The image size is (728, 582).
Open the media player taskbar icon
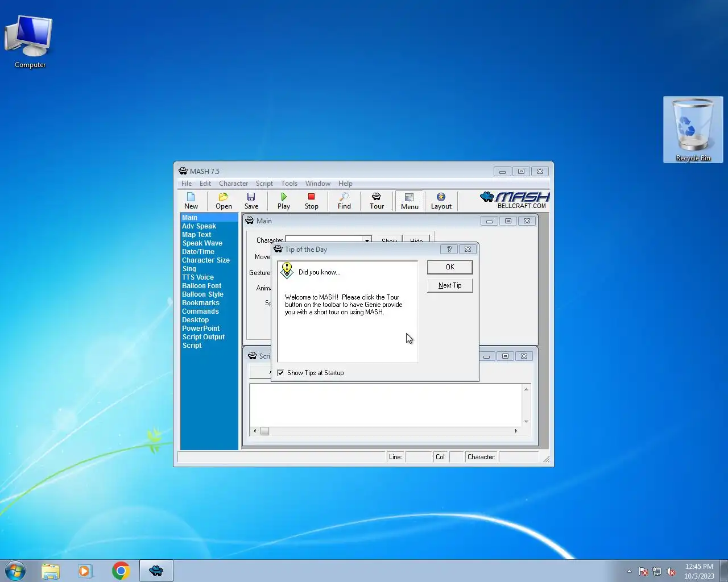pyautogui.click(x=85, y=571)
